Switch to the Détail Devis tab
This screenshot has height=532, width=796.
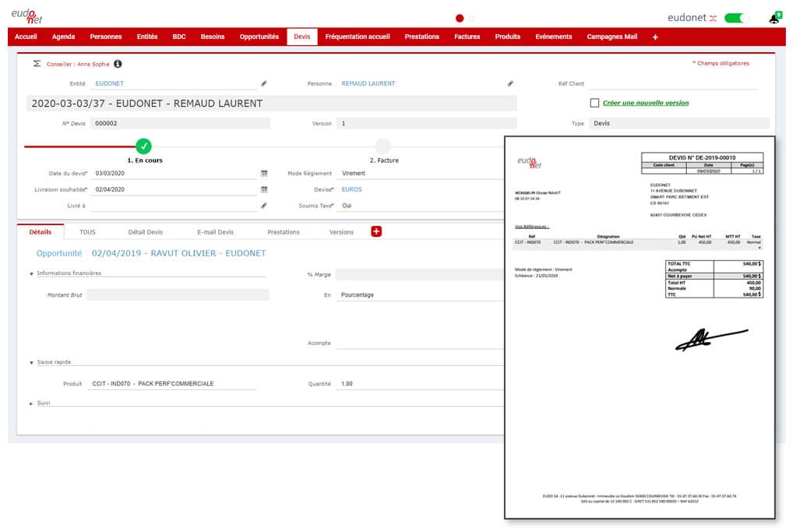146,232
